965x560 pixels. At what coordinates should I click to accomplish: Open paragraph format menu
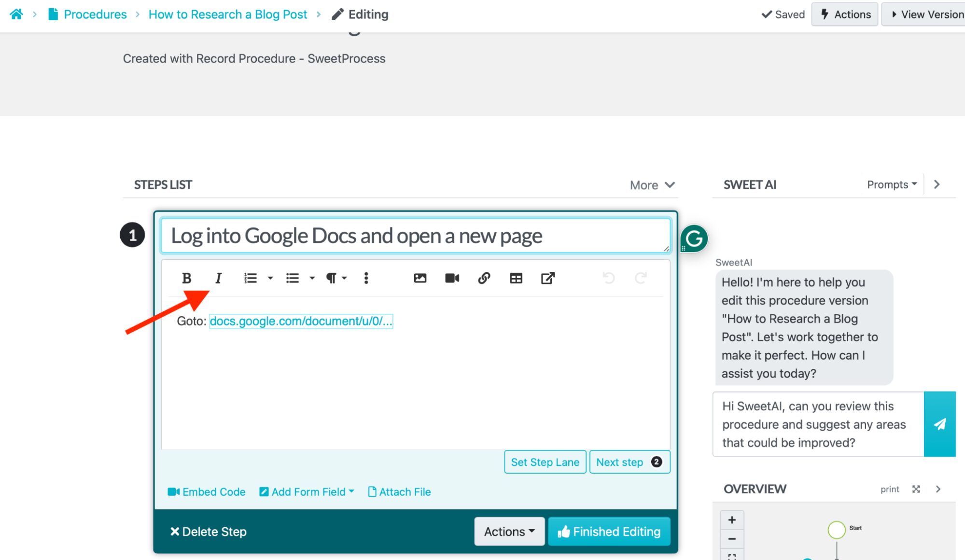(336, 278)
